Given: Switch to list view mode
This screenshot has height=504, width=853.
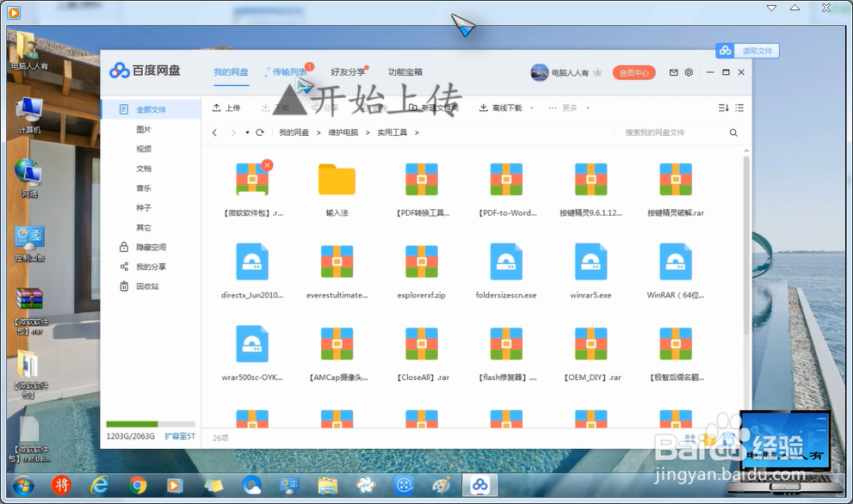Looking at the screenshot, I should [x=739, y=108].
